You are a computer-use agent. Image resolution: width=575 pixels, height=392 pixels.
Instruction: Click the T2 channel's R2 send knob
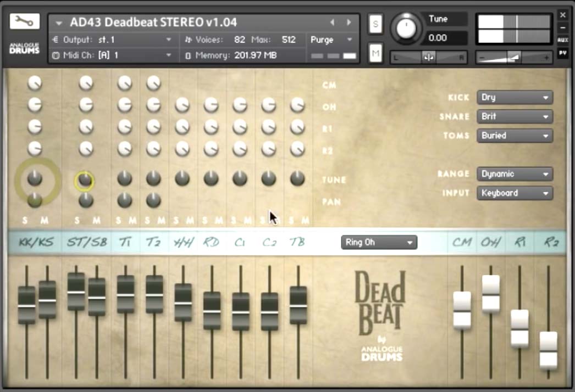pos(153,149)
